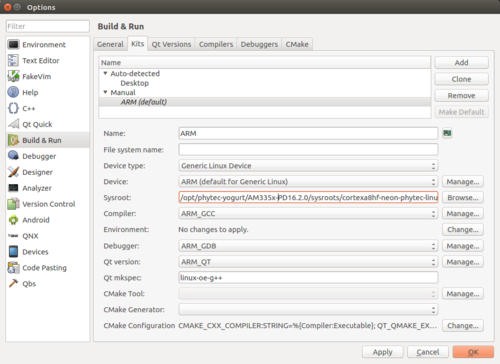
Task: Click the Add kit button
Action: tap(461, 62)
